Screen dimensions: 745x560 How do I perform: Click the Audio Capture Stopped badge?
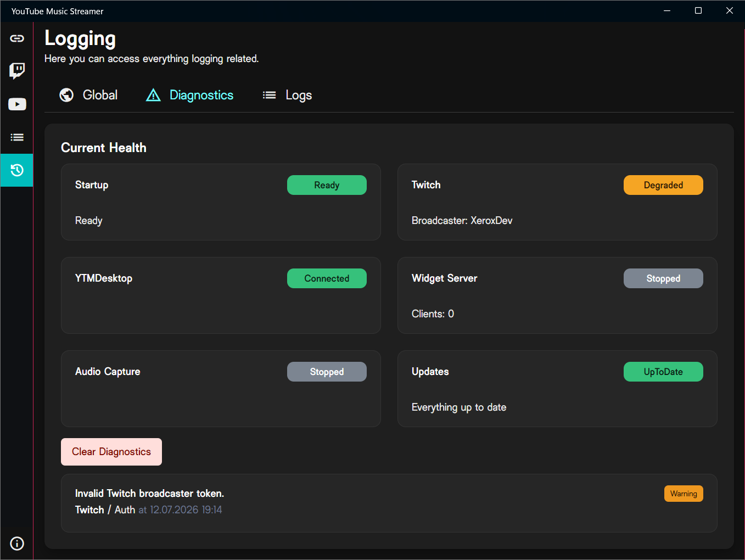(x=327, y=372)
